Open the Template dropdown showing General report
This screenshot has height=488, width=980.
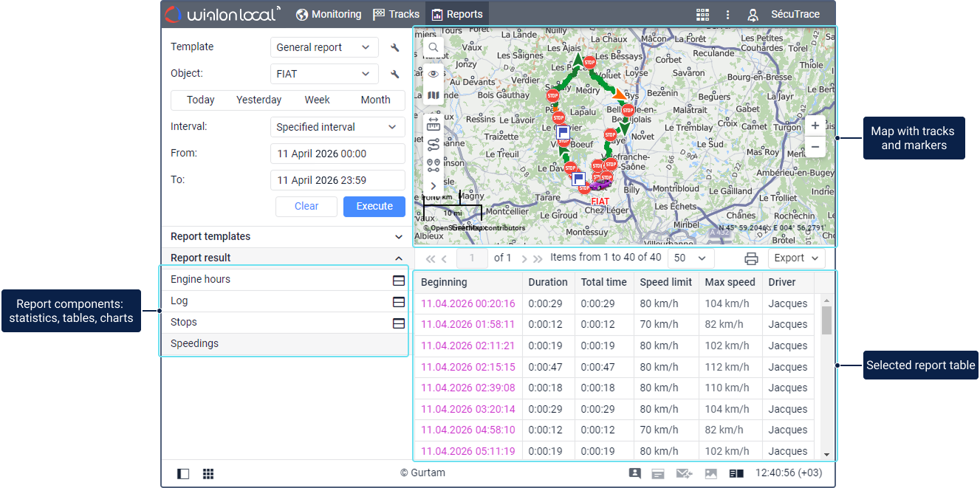[x=323, y=47]
